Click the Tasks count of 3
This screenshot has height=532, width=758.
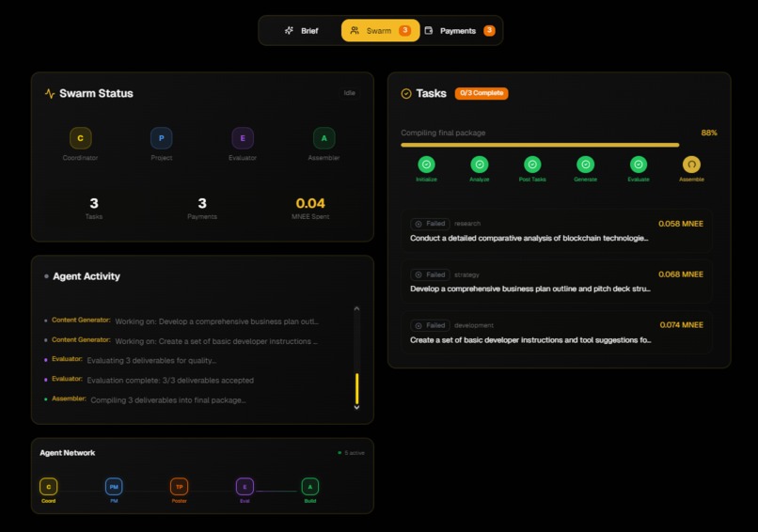click(94, 203)
